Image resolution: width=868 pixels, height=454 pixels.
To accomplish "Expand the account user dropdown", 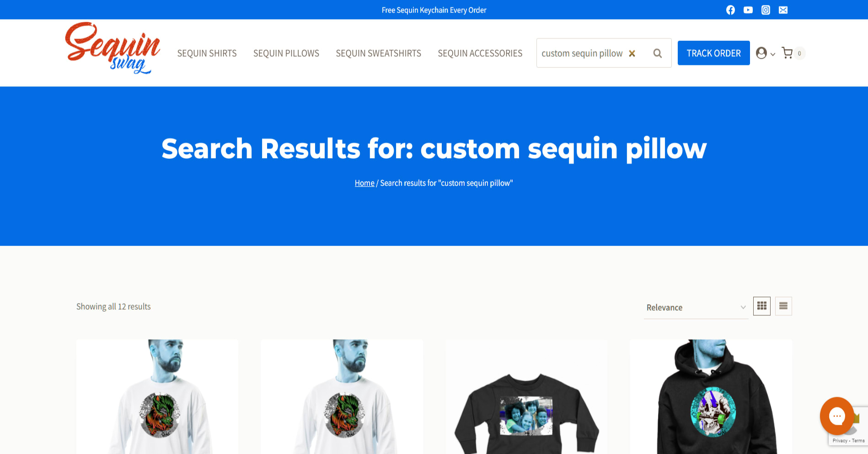I will point(765,53).
